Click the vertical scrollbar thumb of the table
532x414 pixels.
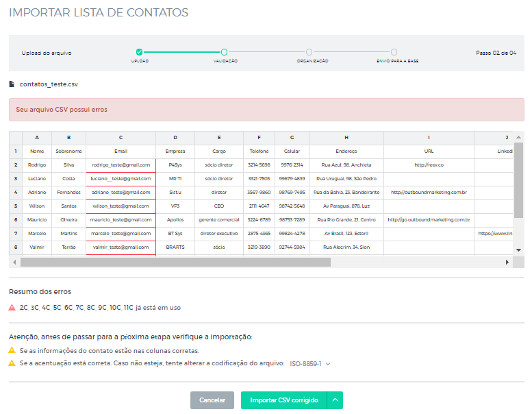(x=518, y=180)
